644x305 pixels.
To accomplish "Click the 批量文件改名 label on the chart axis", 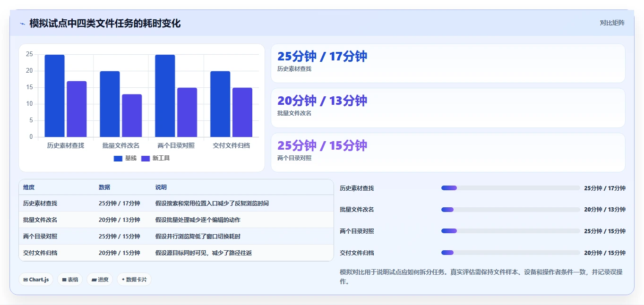I will coord(121,145).
